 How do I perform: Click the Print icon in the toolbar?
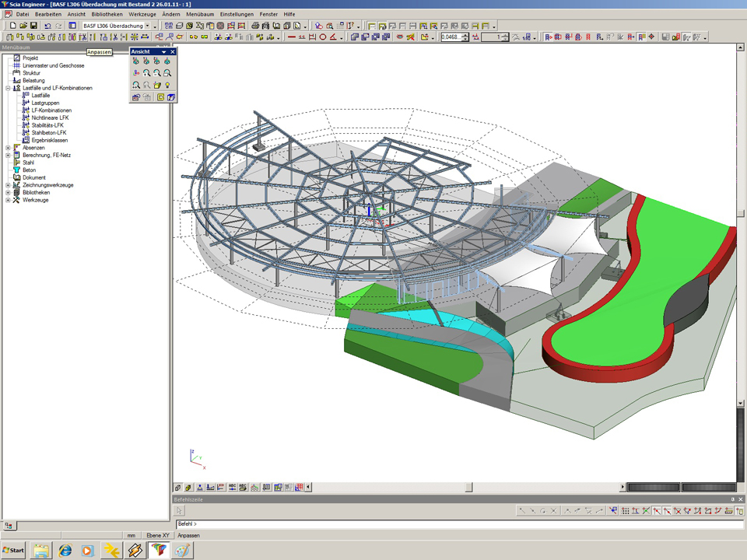point(255,26)
